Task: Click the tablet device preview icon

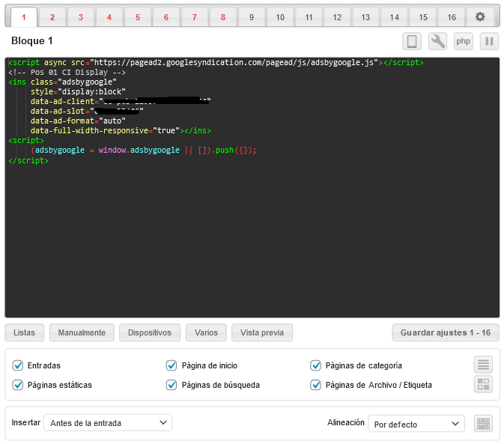Action: (x=412, y=41)
